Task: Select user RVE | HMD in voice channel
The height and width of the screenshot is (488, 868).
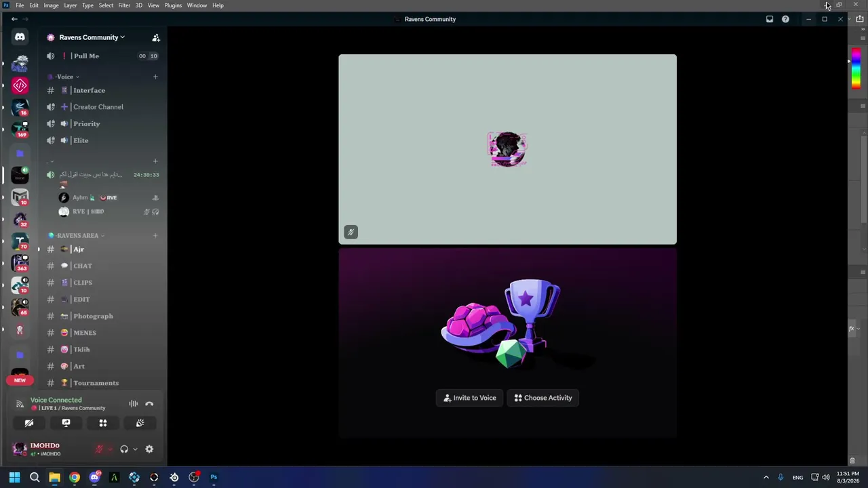Action: point(109,211)
